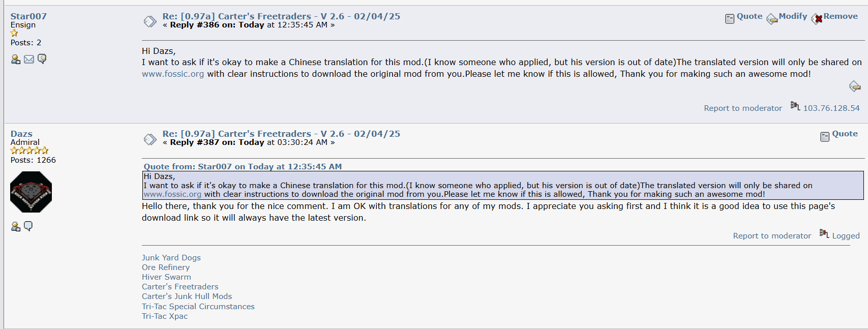Send Star007 a personal message via speech-bubble icon
868x329 pixels.
(x=42, y=59)
